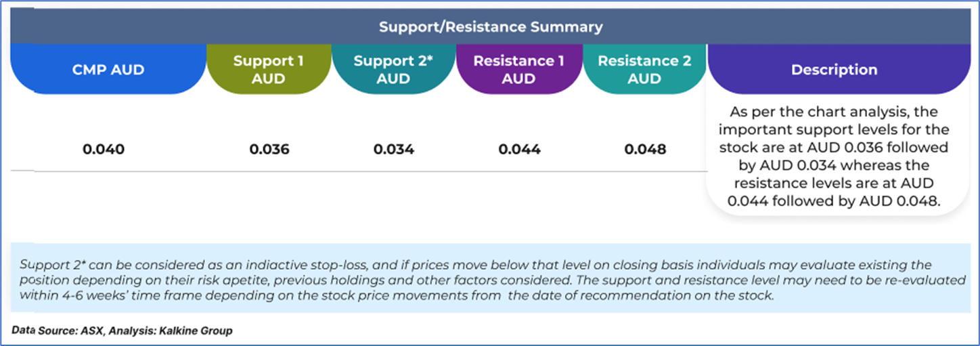Click the CMP value 0.040

point(104,150)
